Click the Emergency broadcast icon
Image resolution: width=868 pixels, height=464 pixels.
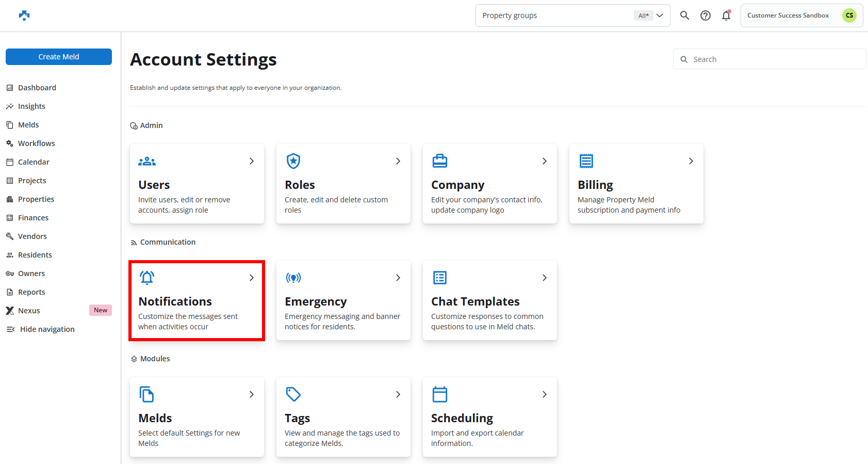click(x=293, y=278)
